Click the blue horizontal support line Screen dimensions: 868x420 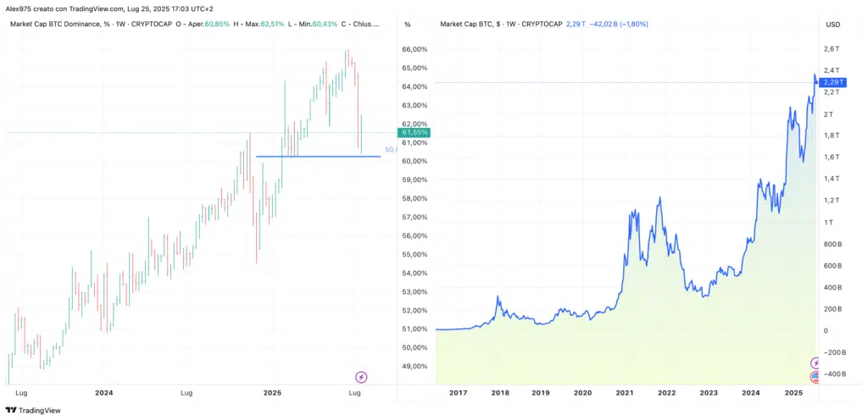pyautogui.click(x=318, y=157)
